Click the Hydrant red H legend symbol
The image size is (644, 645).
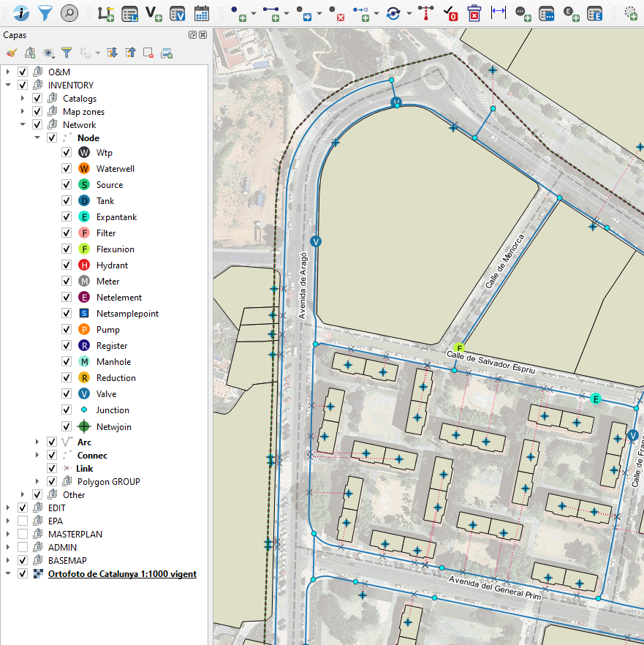click(84, 265)
